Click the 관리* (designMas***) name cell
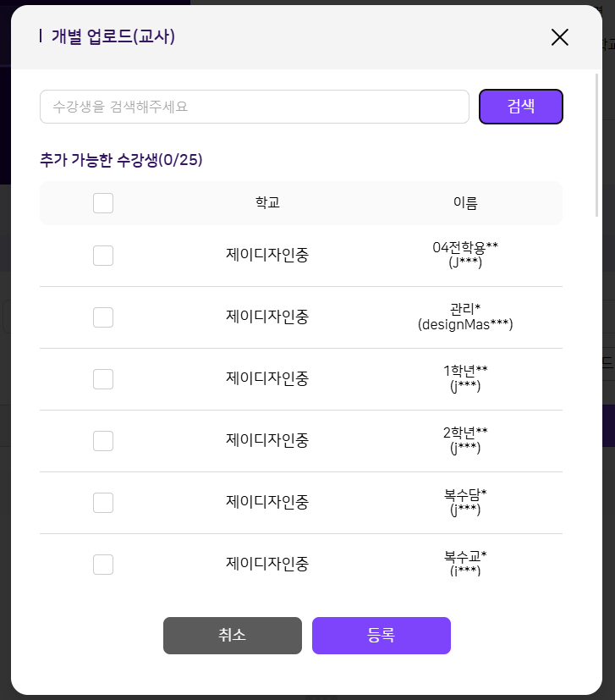The height and width of the screenshot is (700, 615). click(465, 317)
